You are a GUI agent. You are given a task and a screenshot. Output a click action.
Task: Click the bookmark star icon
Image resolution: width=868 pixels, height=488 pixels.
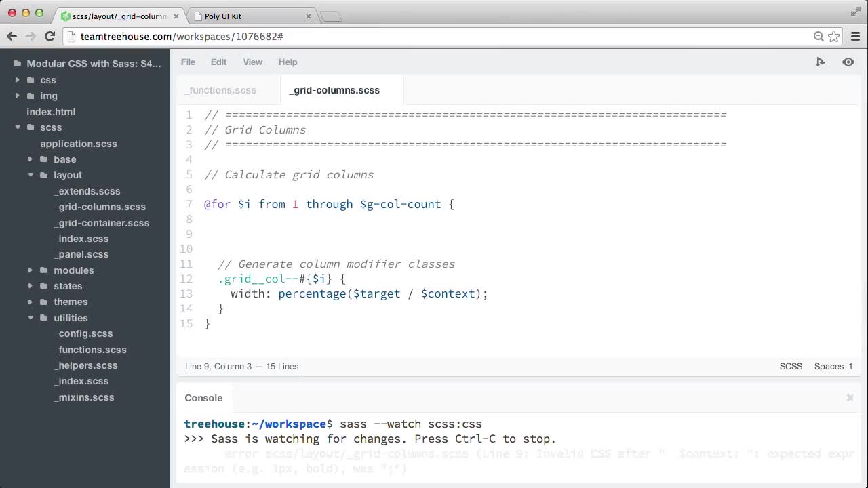tap(833, 36)
